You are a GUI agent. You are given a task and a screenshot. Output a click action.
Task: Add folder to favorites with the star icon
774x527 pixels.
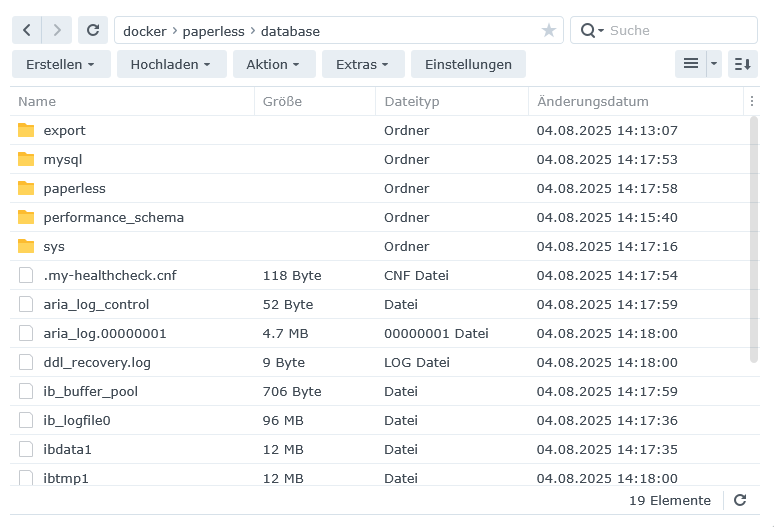(548, 31)
